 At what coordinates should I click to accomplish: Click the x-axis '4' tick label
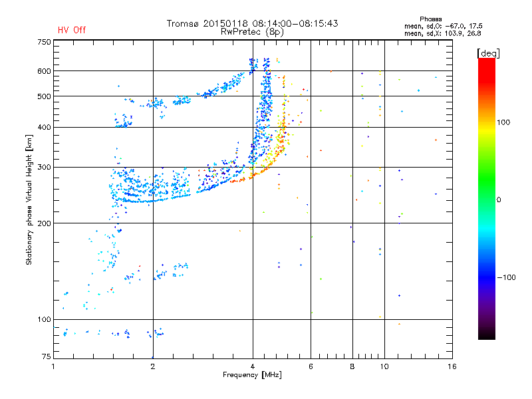coord(253,366)
